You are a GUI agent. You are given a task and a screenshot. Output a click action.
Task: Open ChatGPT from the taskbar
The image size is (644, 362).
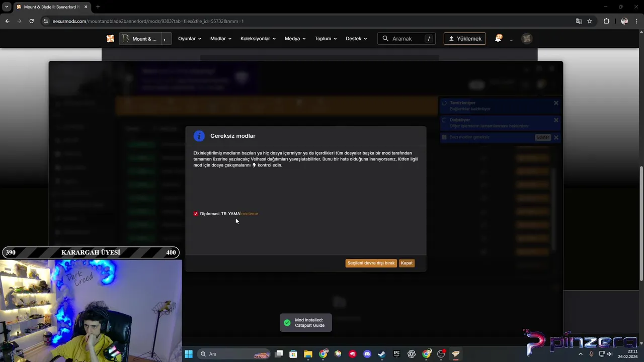(412, 354)
